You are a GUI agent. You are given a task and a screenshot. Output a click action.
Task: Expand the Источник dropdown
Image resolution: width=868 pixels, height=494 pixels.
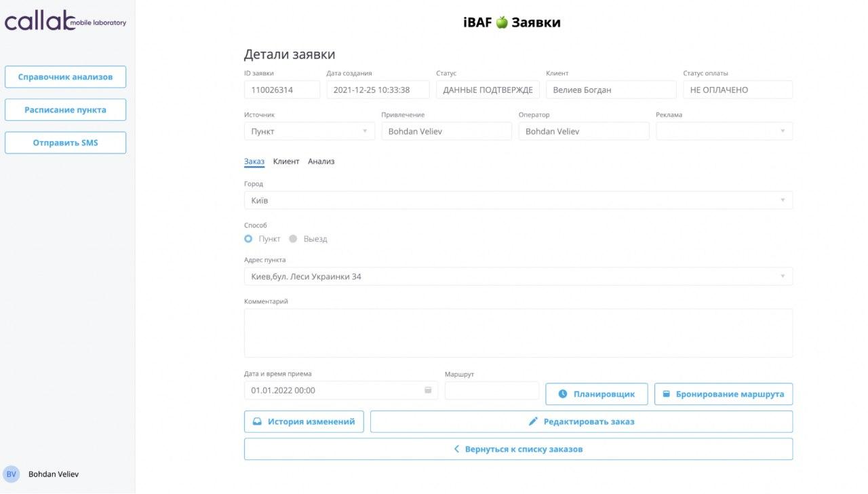[309, 131]
